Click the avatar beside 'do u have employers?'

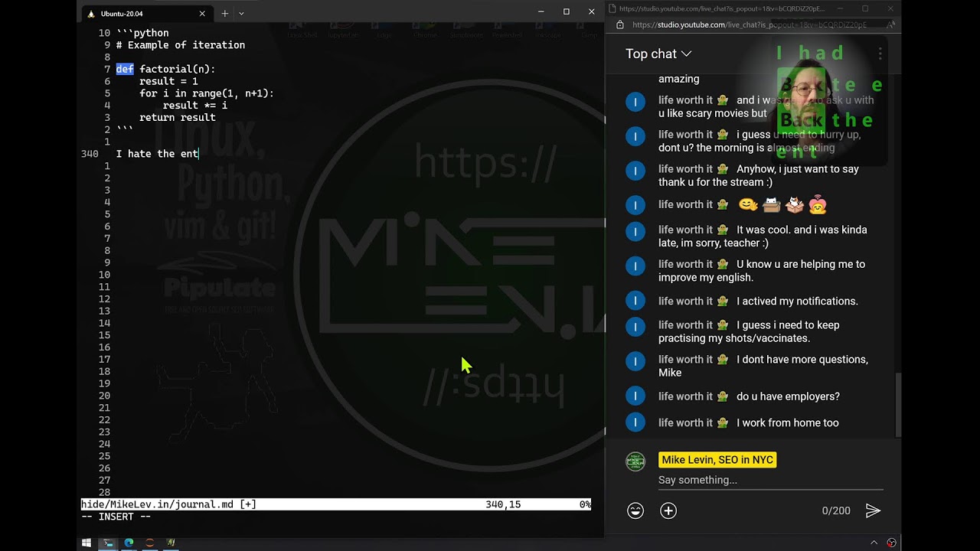coord(635,396)
